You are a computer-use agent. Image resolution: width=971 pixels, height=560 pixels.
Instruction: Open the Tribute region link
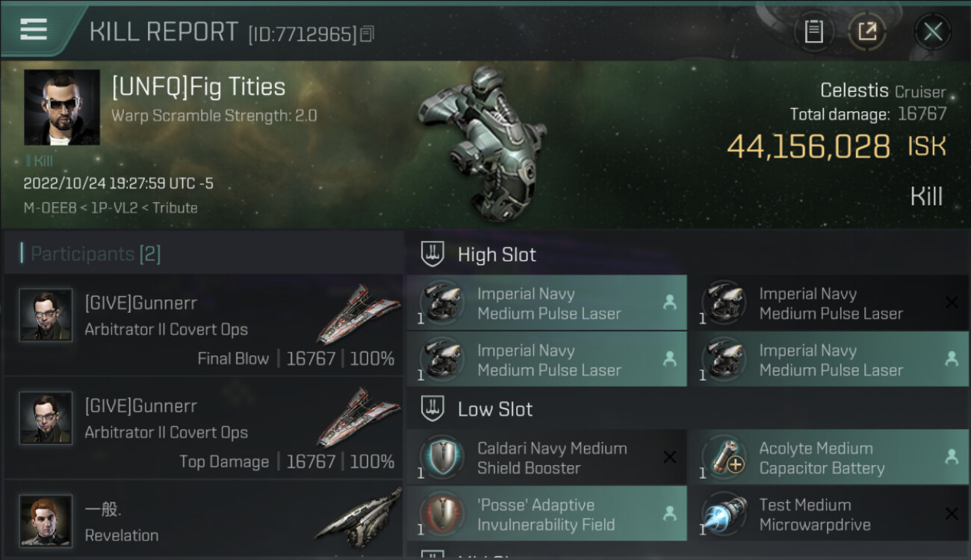175,208
